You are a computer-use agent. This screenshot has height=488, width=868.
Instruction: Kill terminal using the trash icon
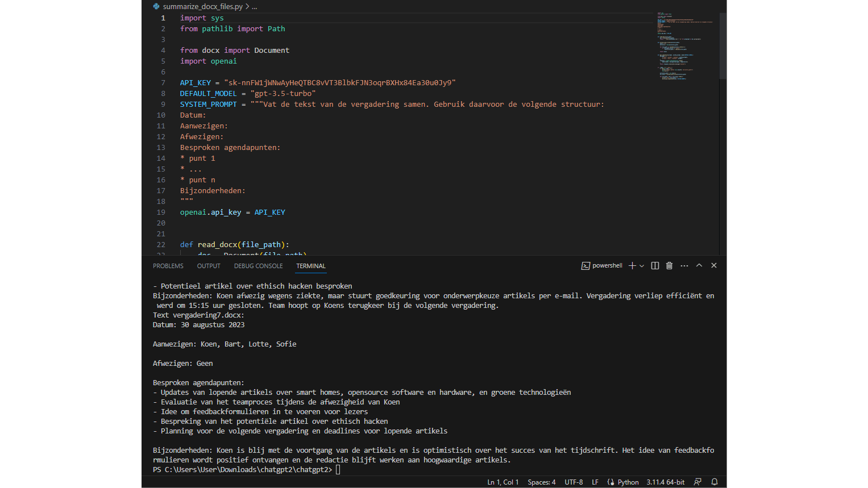coord(669,266)
